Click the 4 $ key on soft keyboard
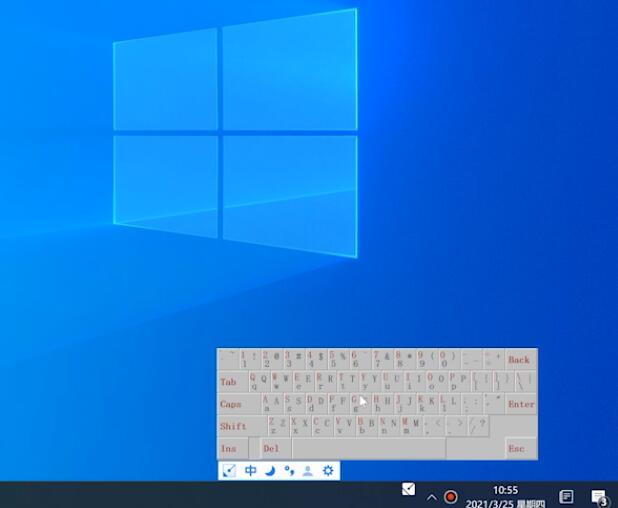618x508 pixels. coord(316,359)
